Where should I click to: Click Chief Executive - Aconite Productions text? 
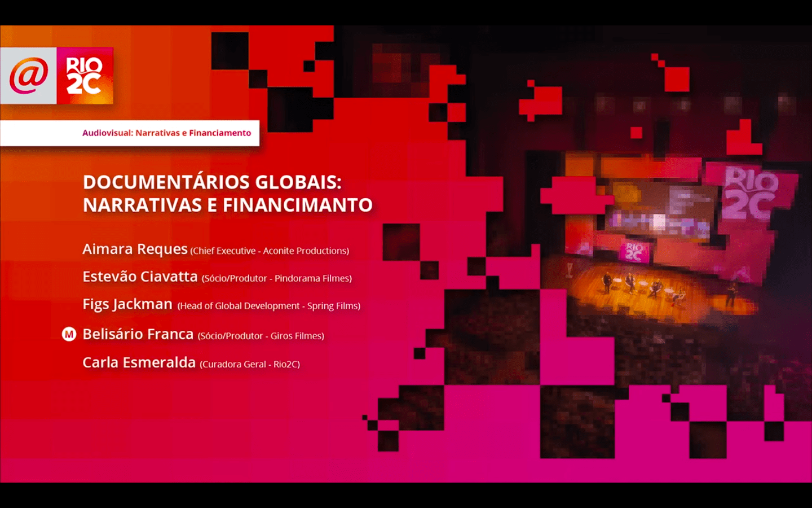270,251
